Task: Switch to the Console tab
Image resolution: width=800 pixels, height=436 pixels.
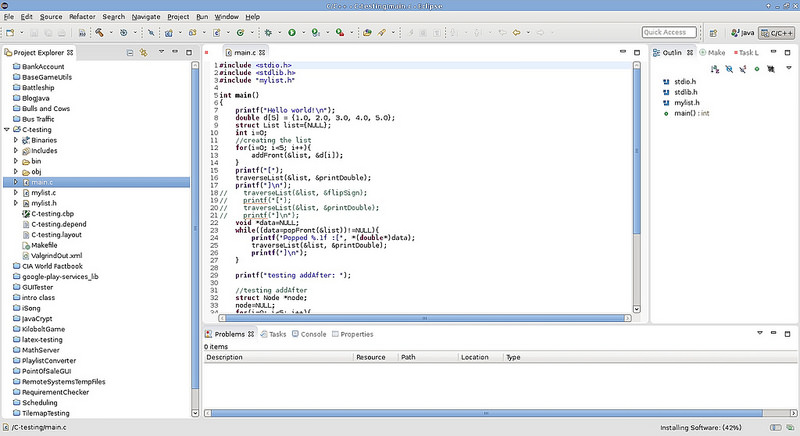Action: (x=313, y=334)
